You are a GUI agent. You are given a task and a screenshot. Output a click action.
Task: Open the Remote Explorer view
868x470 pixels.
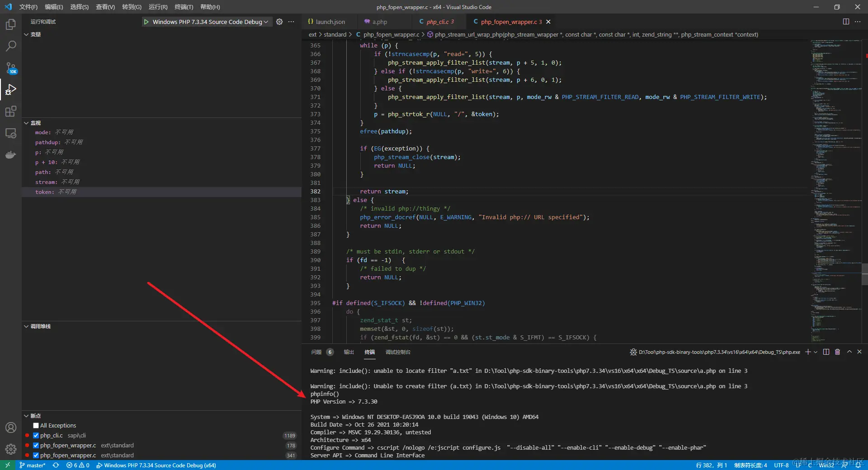point(11,133)
